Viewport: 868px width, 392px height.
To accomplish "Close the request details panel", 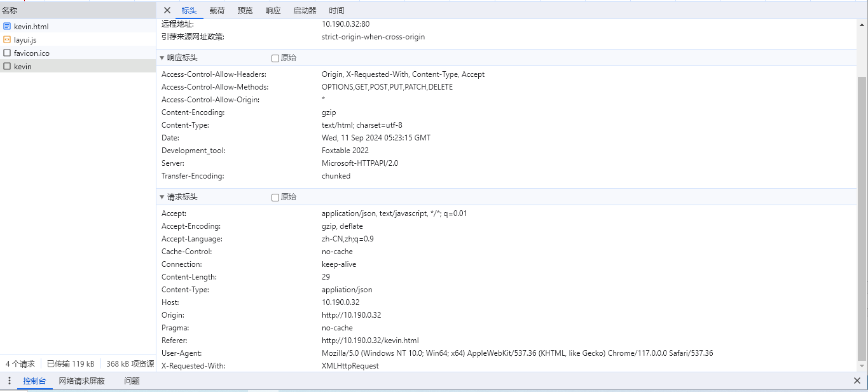I will pos(167,10).
